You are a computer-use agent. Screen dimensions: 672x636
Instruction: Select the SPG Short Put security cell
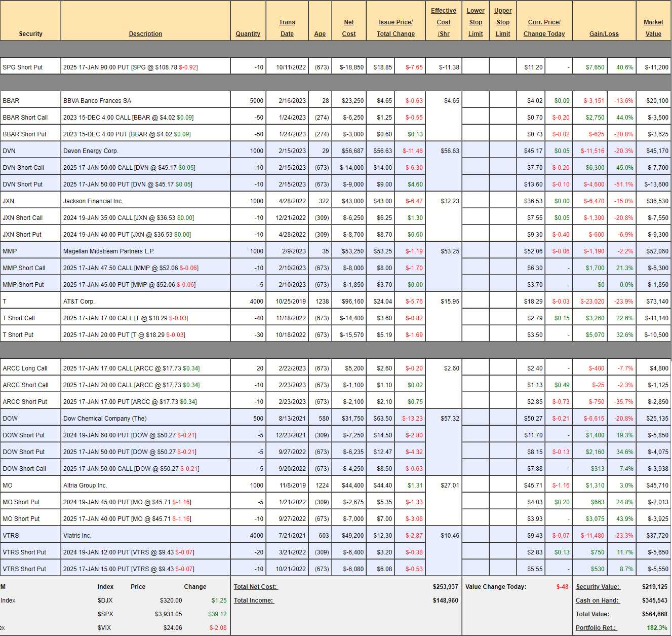23,67
